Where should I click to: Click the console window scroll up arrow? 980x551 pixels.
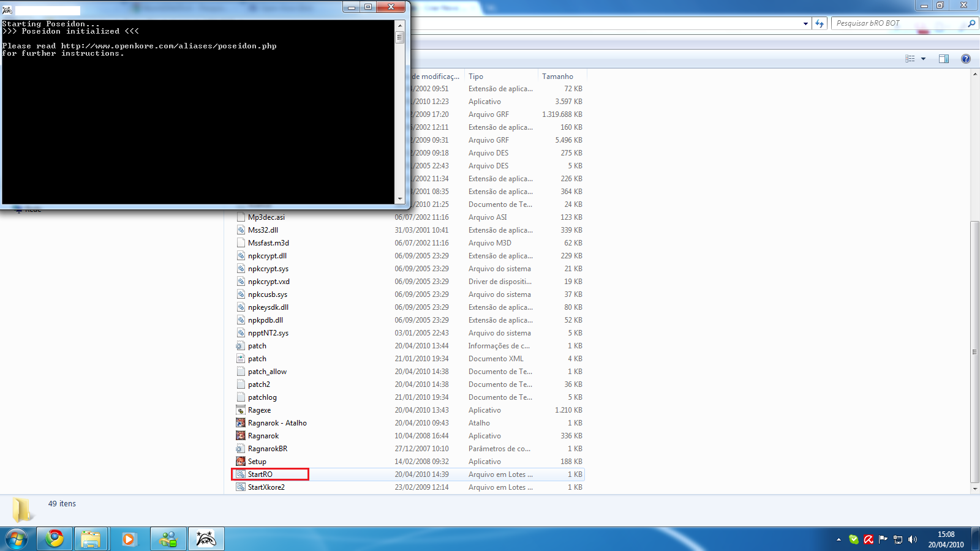pos(400,26)
